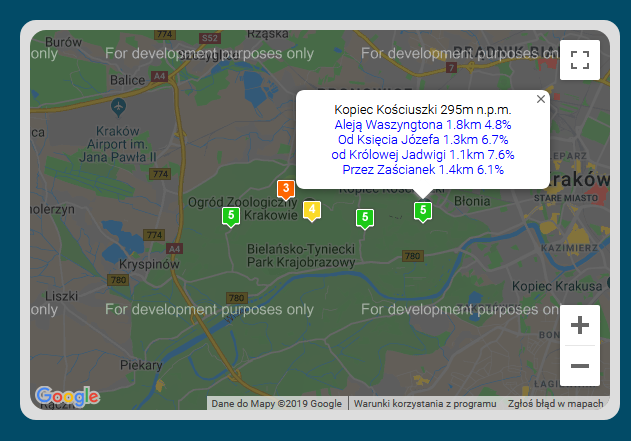Click the Google logo on the map
The width and height of the screenshot is (631, 441).
pos(67,397)
